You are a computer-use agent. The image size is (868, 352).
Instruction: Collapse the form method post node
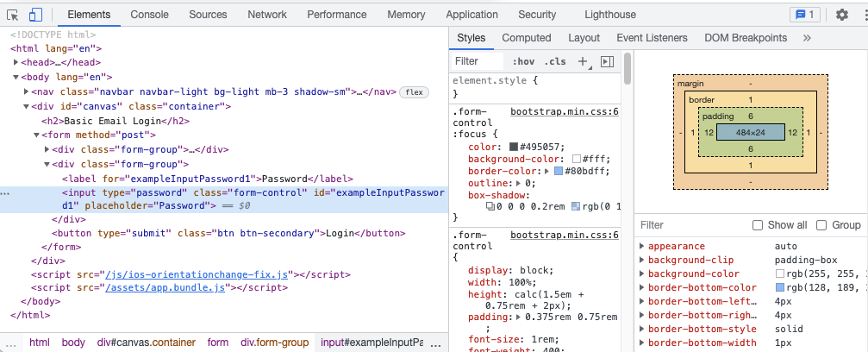pos(36,135)
